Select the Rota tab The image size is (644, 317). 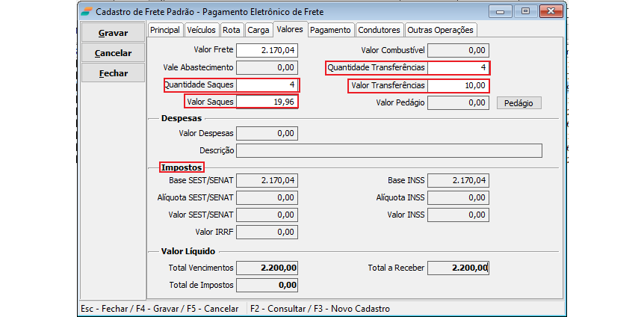(x=232, y=30)
